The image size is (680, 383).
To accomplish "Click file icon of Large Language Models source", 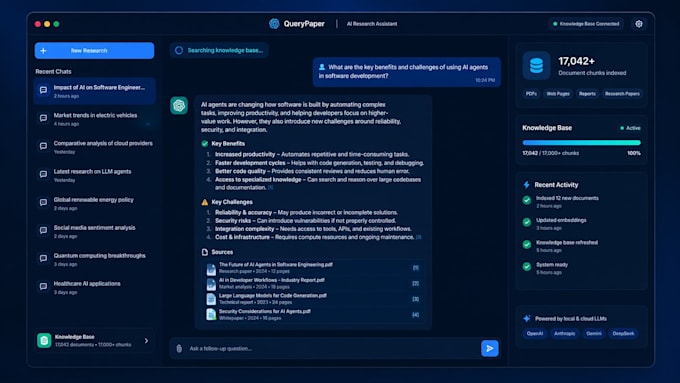I will click(211, 299).
